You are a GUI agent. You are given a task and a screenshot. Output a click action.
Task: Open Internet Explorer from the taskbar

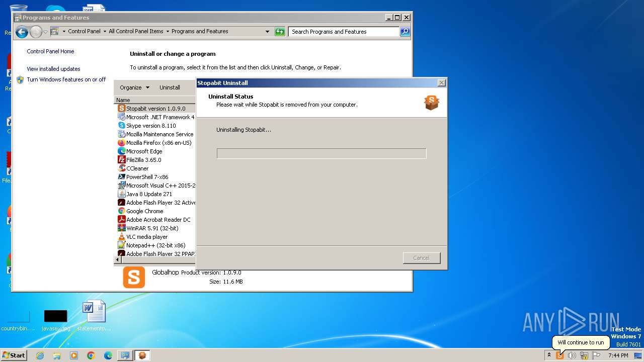[x=40, y=355]
